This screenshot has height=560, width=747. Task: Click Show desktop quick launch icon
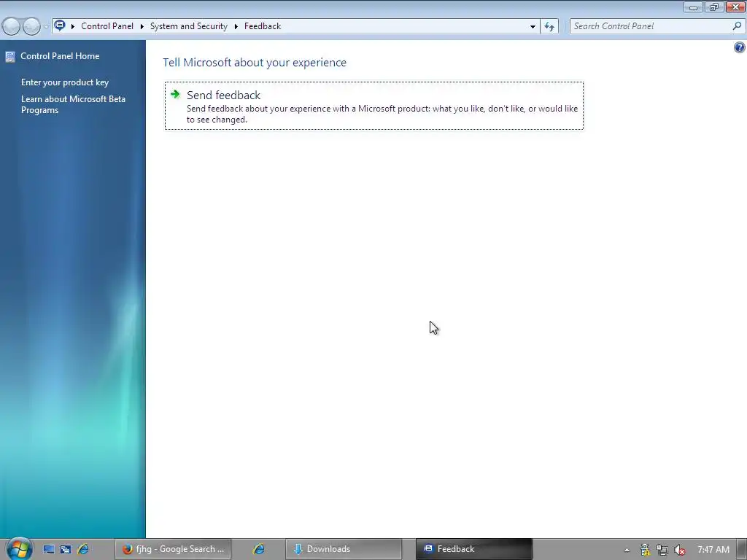(x=49, y=549)
